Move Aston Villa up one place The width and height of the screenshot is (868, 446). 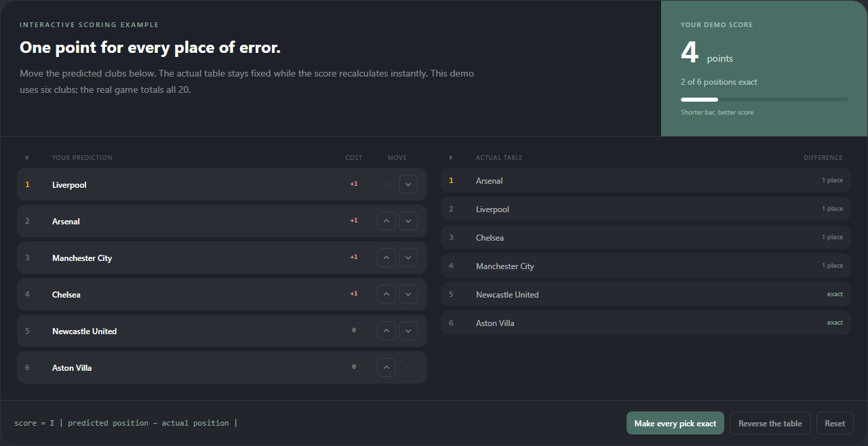coord(386,367)
